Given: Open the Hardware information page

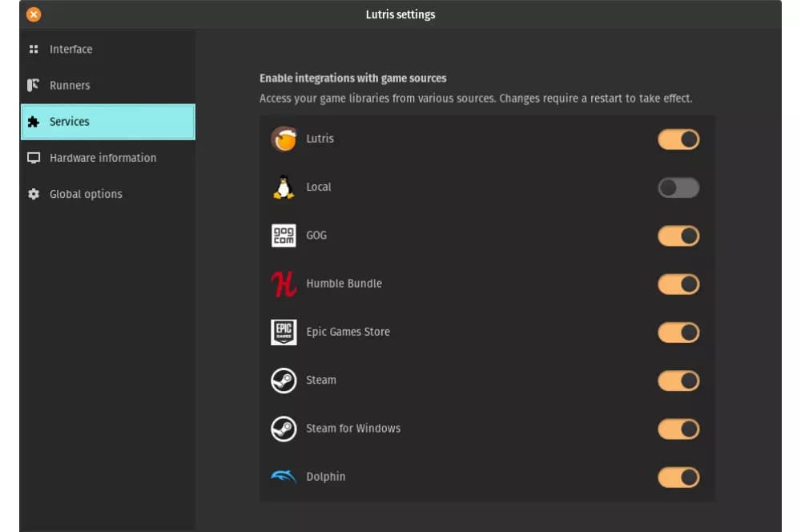Looking at the screenshot, I should (103, 158).
